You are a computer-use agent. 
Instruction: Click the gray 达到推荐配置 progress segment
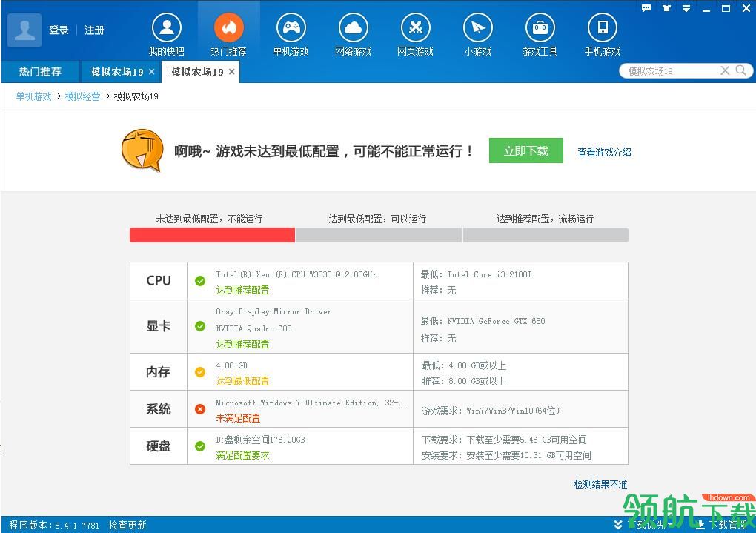[546, 235]
